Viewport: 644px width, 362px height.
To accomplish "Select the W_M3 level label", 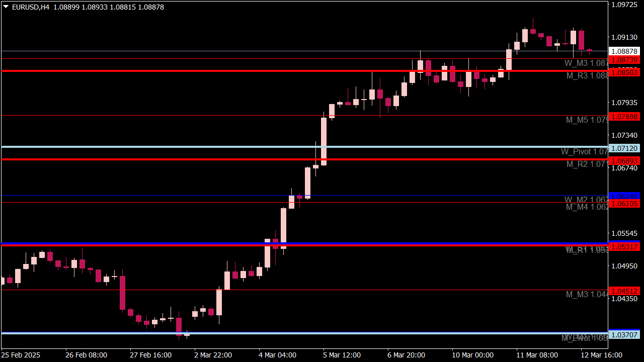I will (x=586, y=63).
